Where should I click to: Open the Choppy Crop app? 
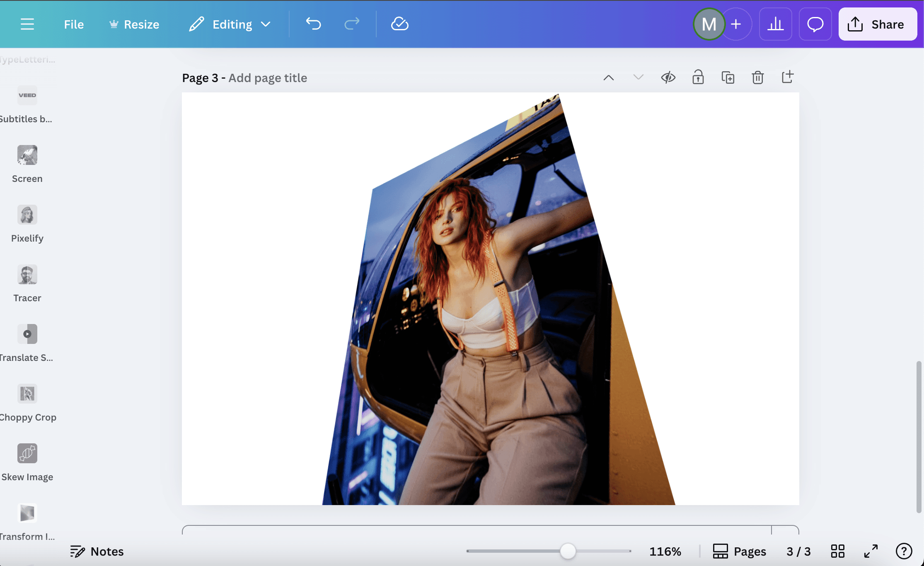[x=27, y=394]
